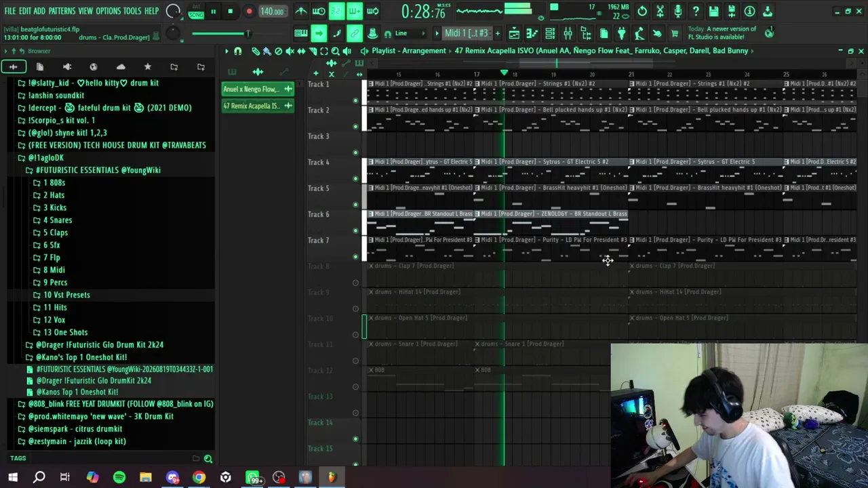Open the audio editor scissors icon

pyautogui.click(x=660, y=11)
